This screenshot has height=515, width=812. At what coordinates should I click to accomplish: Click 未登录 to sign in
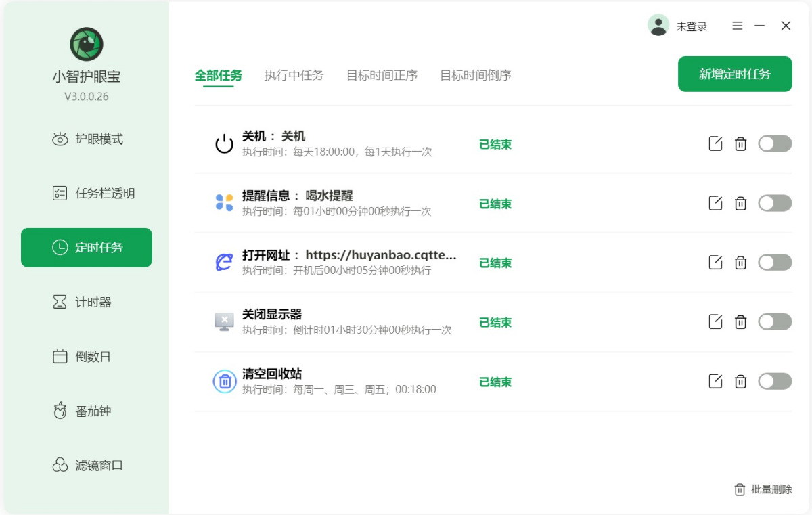pos(691,26)
